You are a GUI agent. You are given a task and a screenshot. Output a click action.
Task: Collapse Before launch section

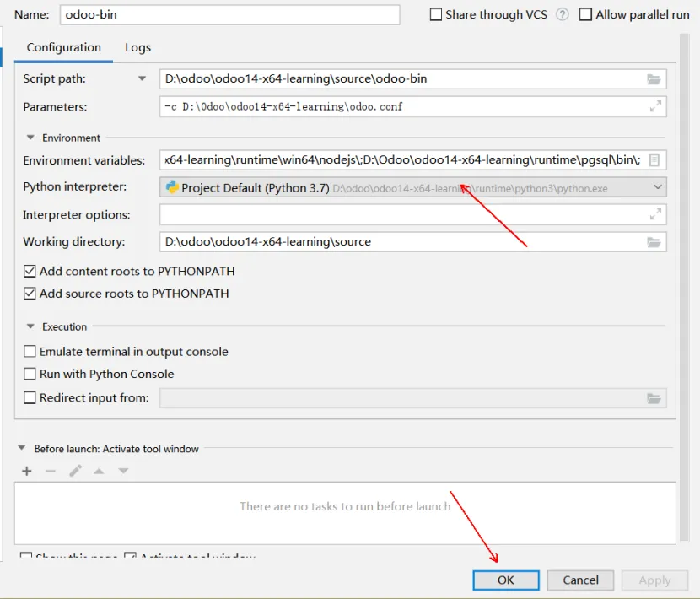[21, 448]
